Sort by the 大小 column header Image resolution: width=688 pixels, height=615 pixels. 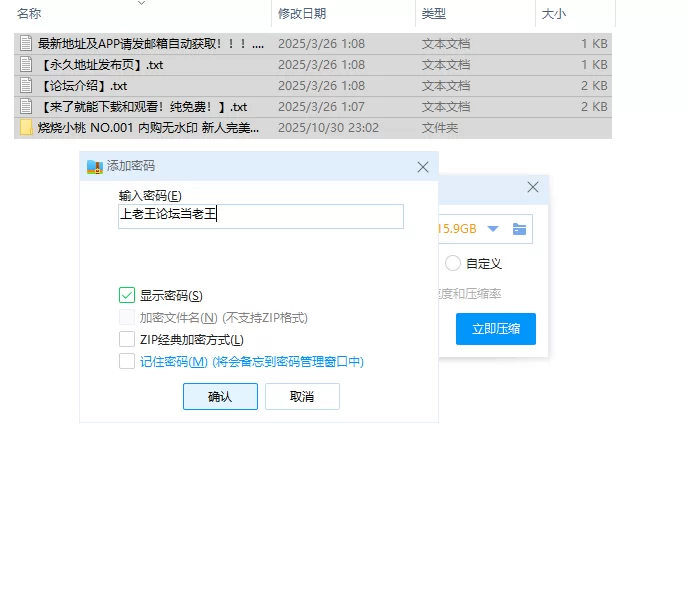coord(554,14)
